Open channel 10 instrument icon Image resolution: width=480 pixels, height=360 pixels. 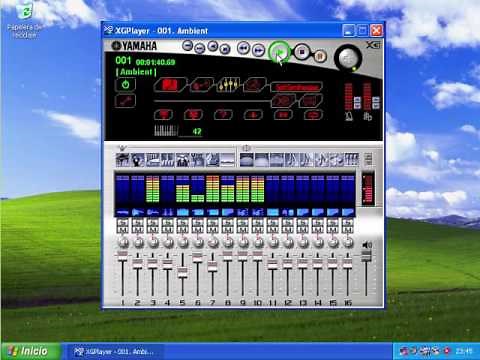click(x=258, y=212)
